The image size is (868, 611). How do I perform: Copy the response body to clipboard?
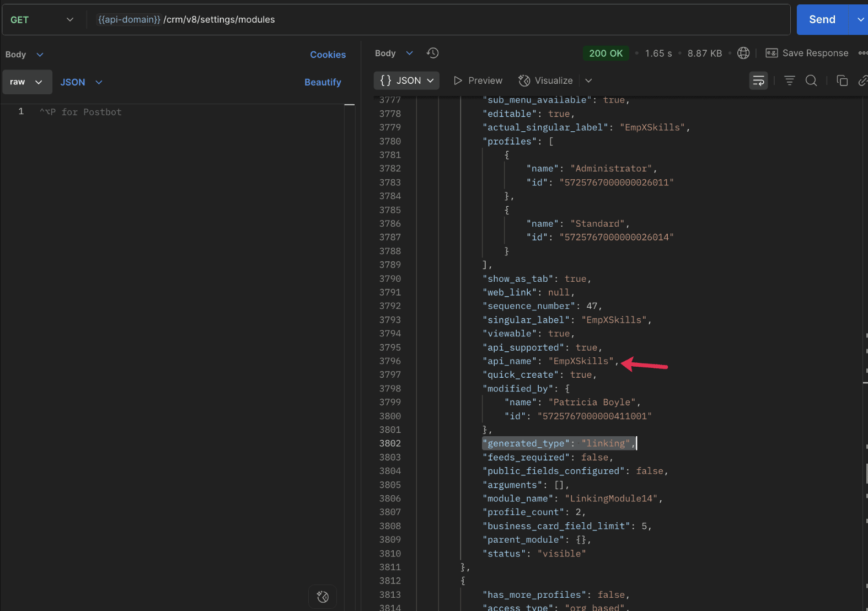[x=842, y=81]
